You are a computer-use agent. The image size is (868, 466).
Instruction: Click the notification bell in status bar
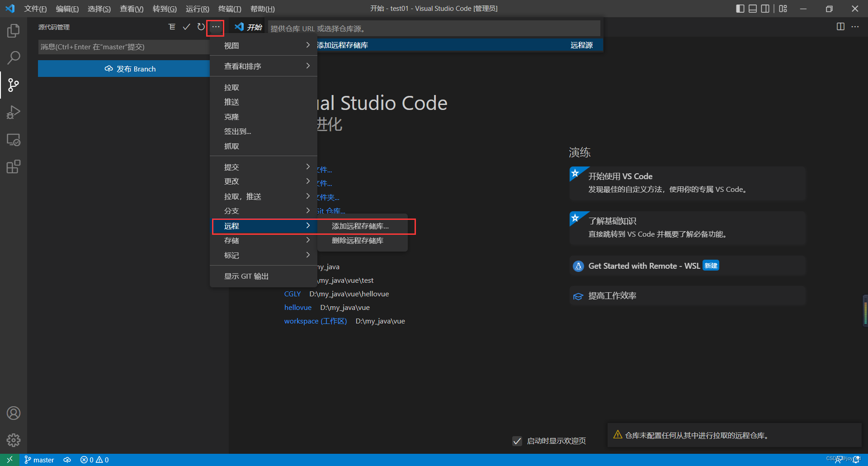coord(856,460)
